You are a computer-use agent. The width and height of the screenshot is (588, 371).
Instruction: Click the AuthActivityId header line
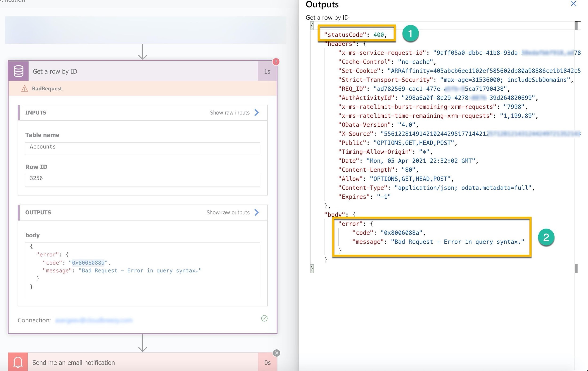tap(438, 98)
